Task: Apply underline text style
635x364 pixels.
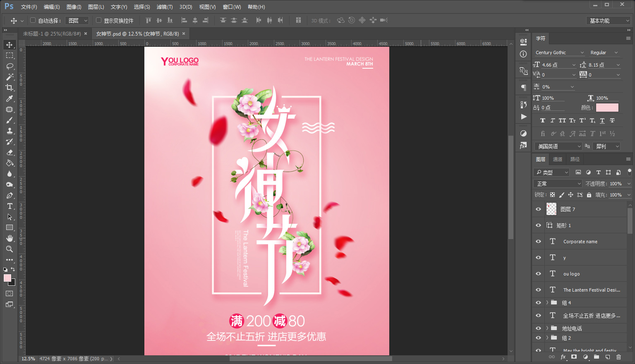Action: tap(602, 120)
